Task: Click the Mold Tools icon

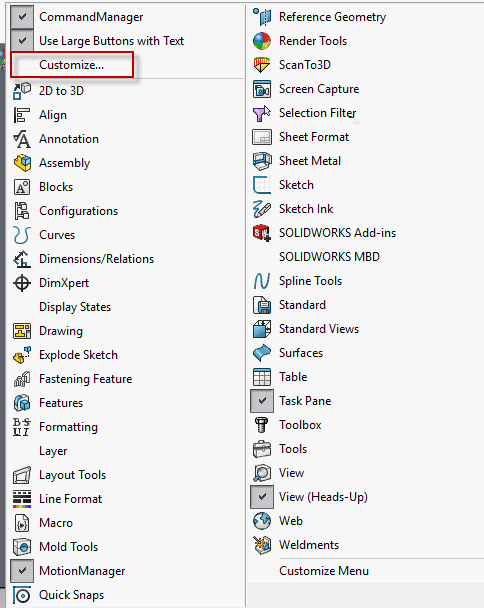Action: click(22, 547)
